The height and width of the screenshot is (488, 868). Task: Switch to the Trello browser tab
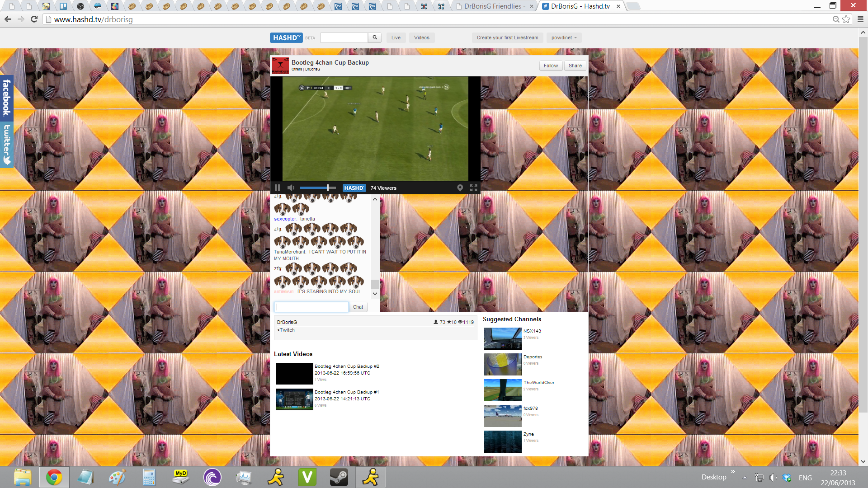(63, 6)
